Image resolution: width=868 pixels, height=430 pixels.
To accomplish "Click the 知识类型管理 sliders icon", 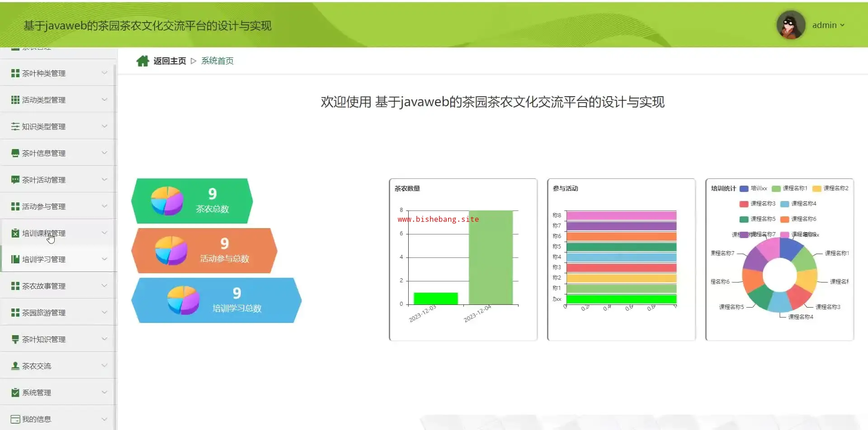I will (x=15, y=126).
